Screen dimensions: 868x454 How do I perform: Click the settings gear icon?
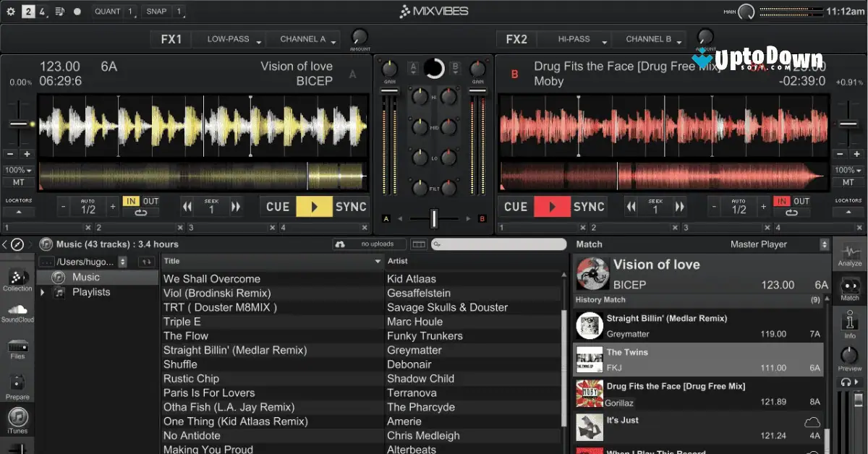pos(10,11)
